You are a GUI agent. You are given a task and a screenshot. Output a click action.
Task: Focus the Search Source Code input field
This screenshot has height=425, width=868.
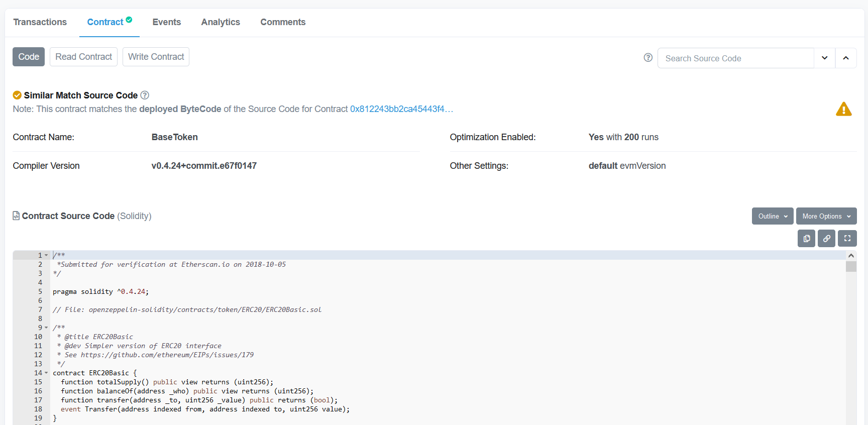pyautogui.click(x=735, y=58)
